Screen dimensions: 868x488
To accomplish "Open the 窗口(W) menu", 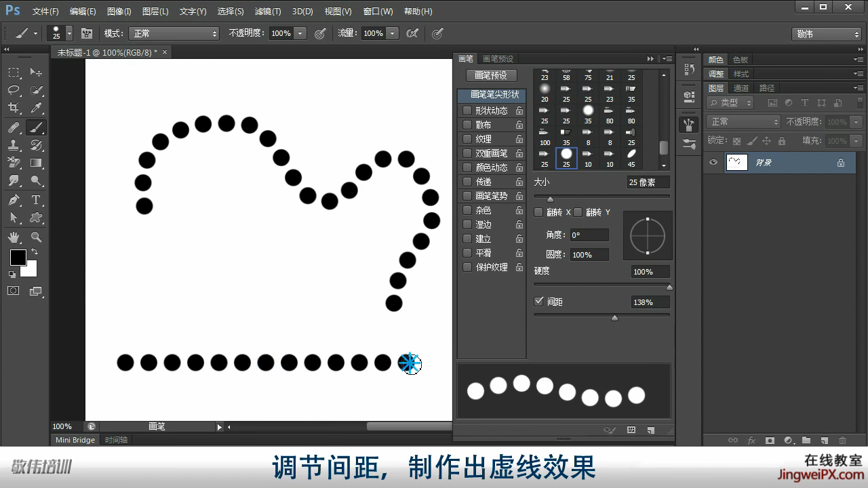I will (x=378, y=12).
